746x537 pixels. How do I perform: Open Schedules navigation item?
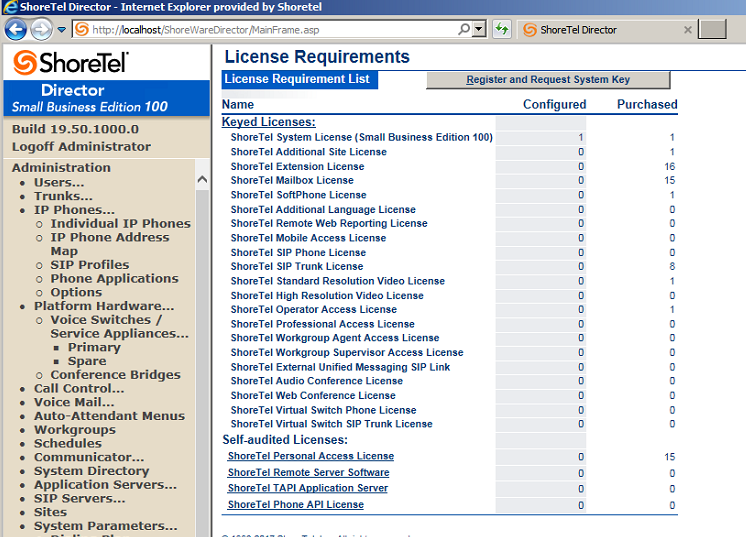(68, 443)
